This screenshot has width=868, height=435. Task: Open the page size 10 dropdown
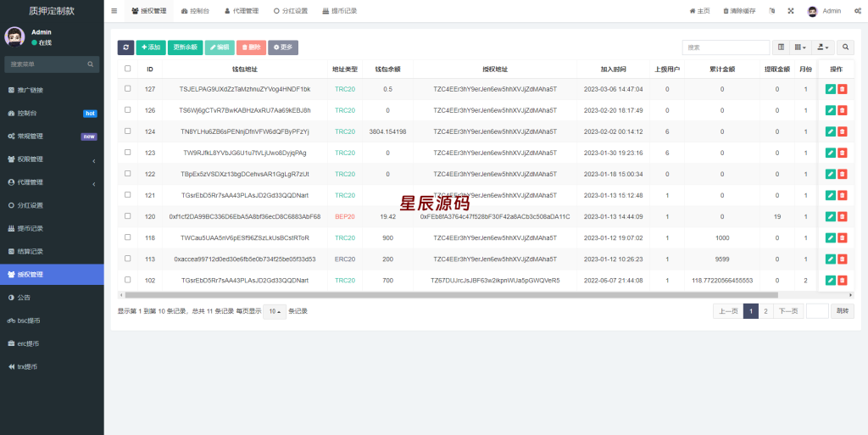(x=275, y=311)
